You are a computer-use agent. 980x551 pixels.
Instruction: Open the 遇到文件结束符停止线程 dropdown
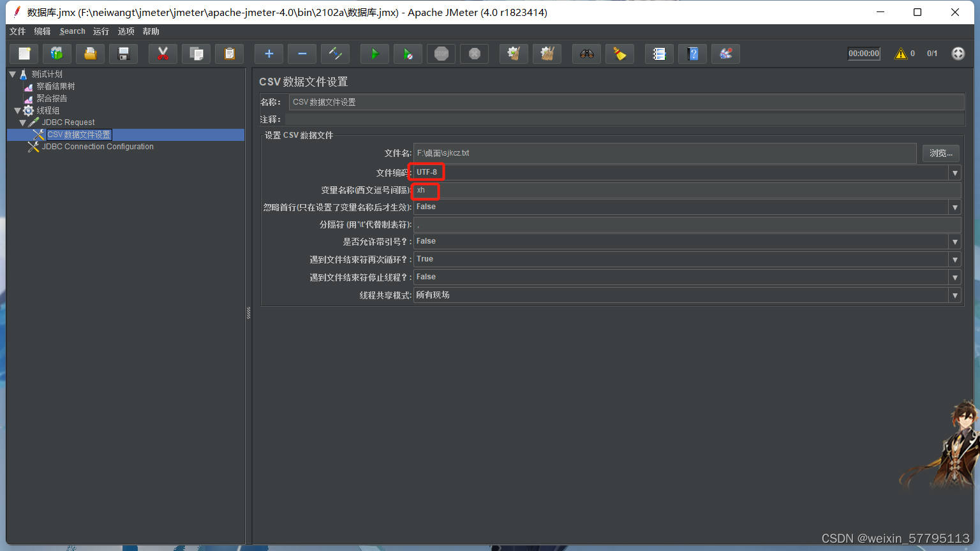click(x=954, y=277)
